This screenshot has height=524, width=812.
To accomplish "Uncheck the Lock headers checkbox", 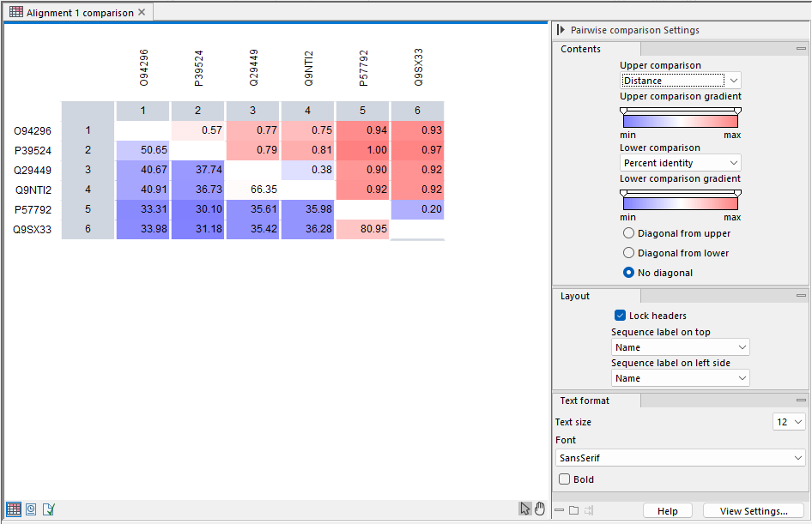I will click(x=620, y=315).
